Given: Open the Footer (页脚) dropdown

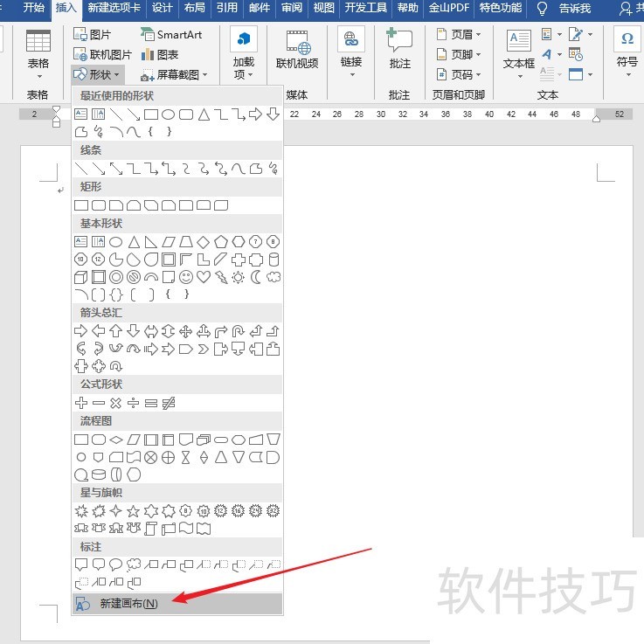Looking at the screenshot, I should [x=459, y=54].
